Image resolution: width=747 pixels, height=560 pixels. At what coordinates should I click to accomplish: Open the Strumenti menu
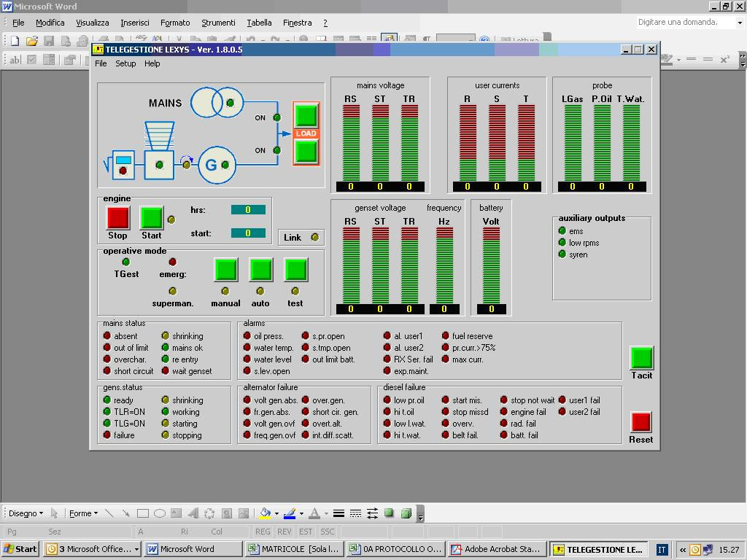coord(218,23)
